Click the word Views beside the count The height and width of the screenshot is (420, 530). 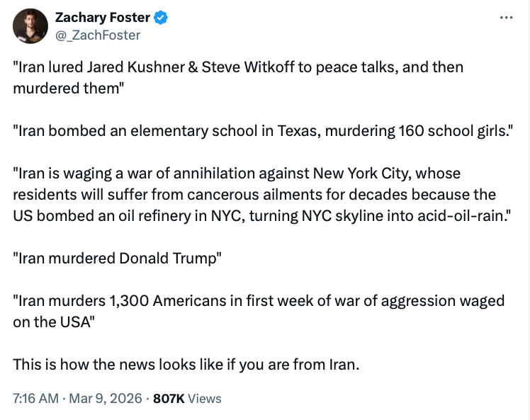click(205, 399)
